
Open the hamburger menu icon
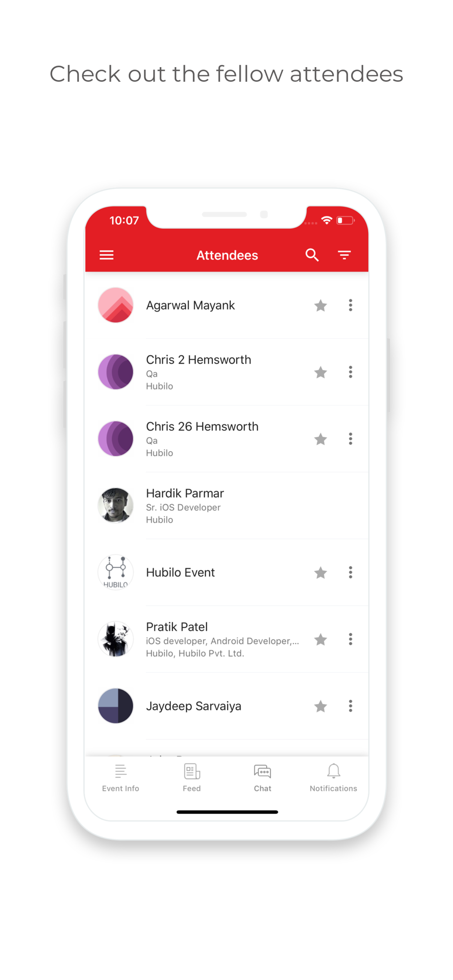pos(106,255)
